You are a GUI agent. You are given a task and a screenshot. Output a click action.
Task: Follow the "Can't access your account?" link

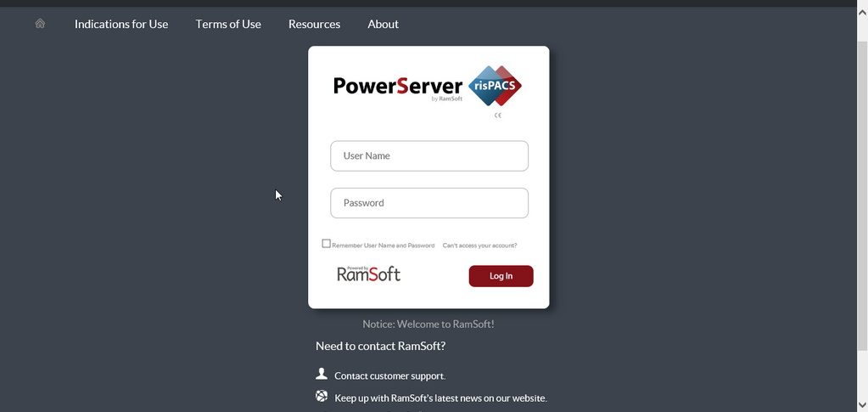[479, 246]
